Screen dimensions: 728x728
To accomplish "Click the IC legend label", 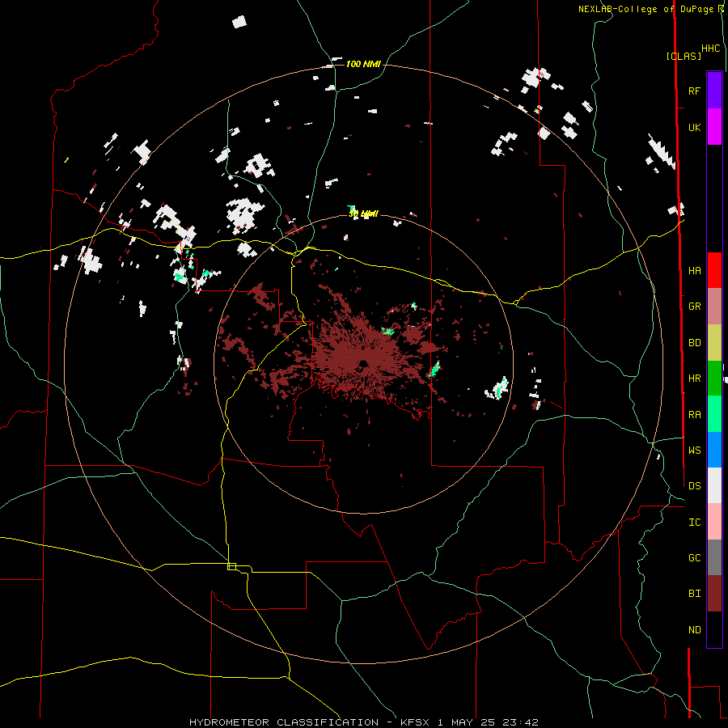I will [x=694, y=522].
